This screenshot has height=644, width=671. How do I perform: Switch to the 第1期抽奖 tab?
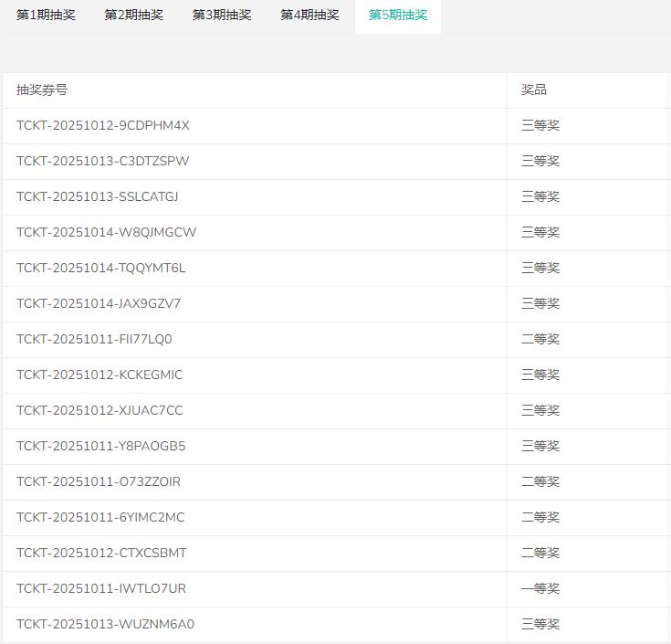(x=46, y=16)
